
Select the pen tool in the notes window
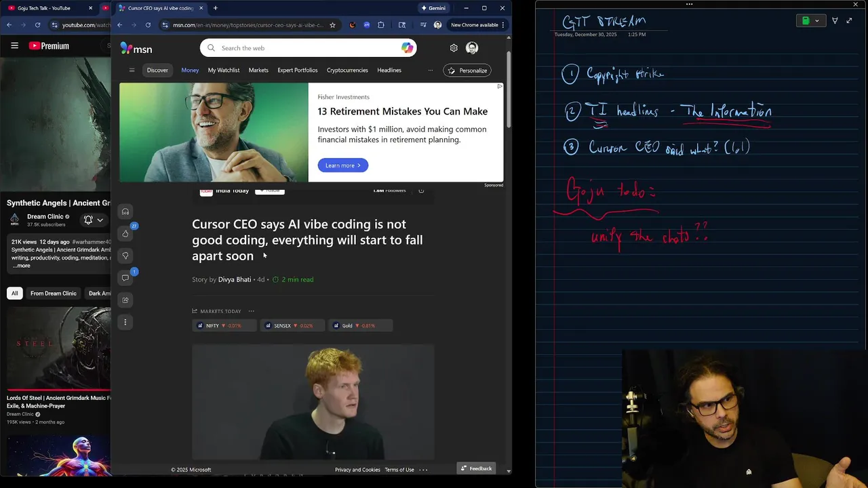(x=835, y=21)
